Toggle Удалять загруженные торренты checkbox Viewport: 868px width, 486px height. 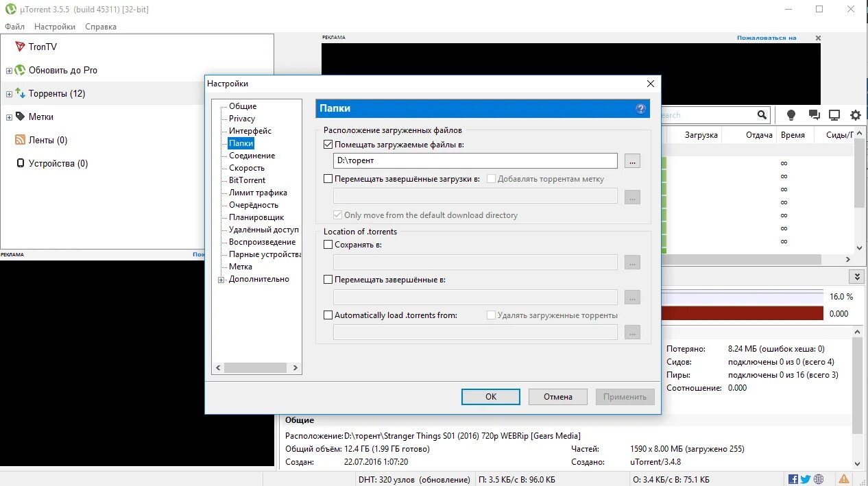[x=491, y=315]
